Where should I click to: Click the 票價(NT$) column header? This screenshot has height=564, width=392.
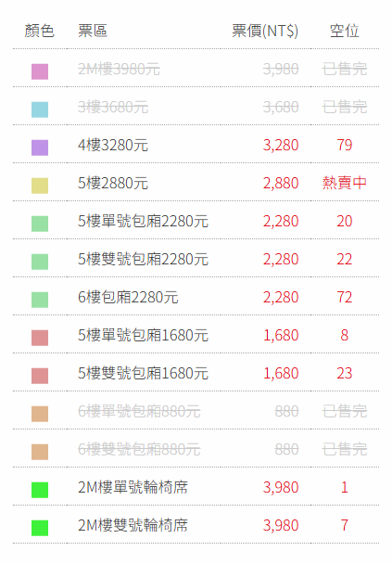pyautogui.click(x=265, y=31)
